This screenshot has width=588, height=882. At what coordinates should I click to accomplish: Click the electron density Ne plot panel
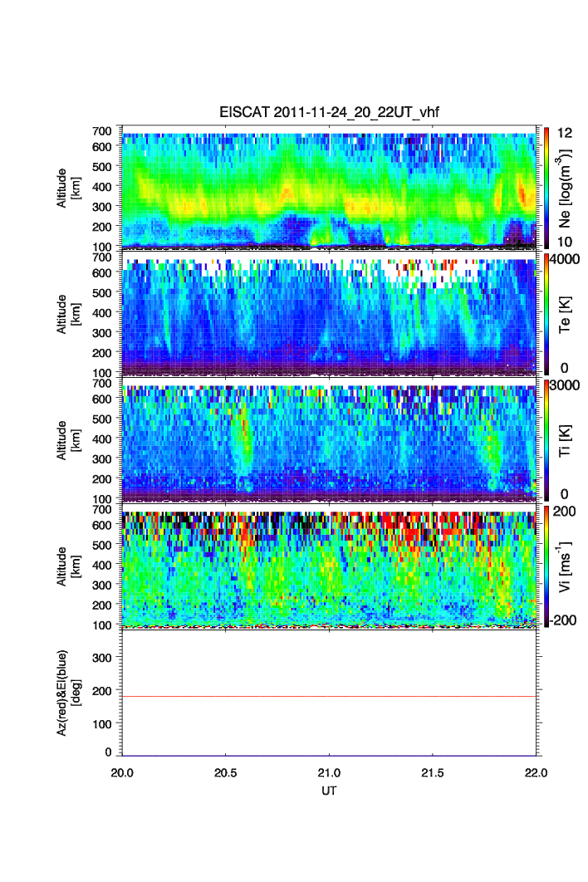coord(329,188)
